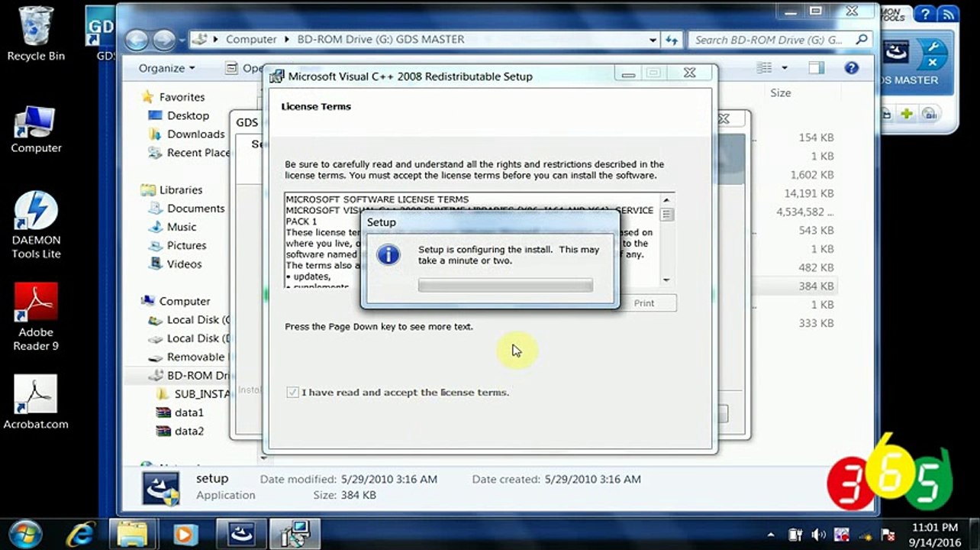Click the power tray icon

[x=795, y=535]
